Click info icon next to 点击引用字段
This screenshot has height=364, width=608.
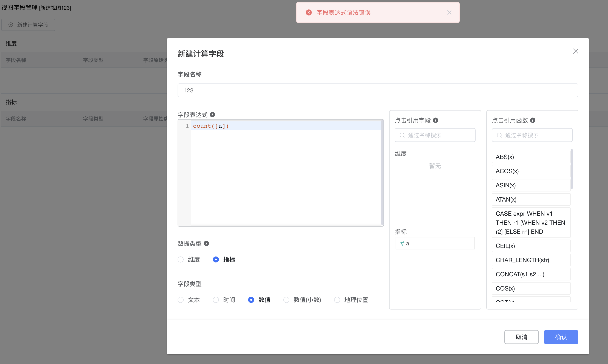[x=436, y=120]
